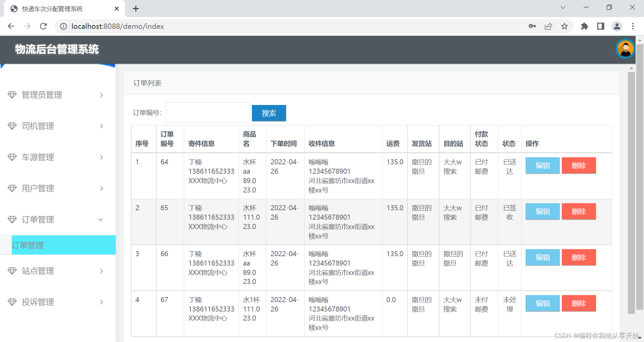Click the blue 搜索 button
Screen dimensions: 644x342
(269, 113)
